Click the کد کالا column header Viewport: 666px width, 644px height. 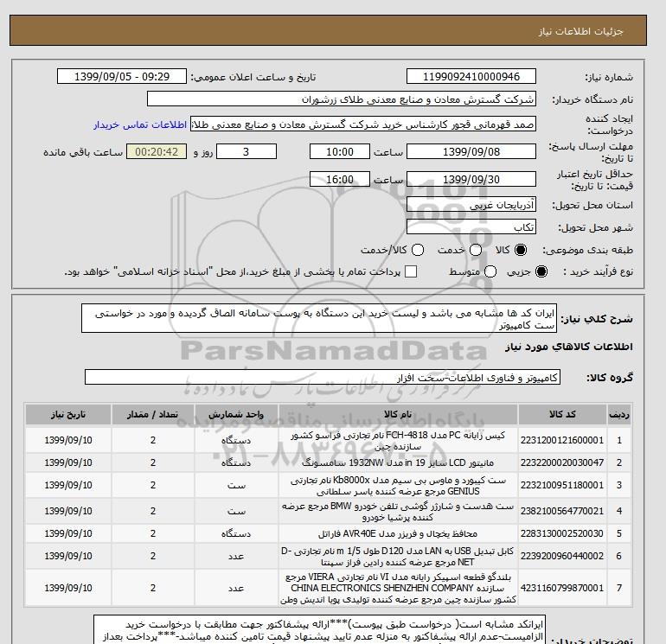(562, 415)
